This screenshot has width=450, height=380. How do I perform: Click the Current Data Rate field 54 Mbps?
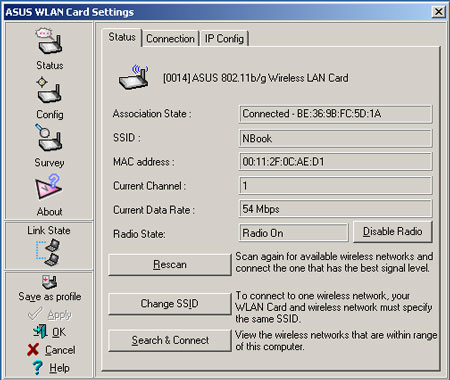pos(335,209)
